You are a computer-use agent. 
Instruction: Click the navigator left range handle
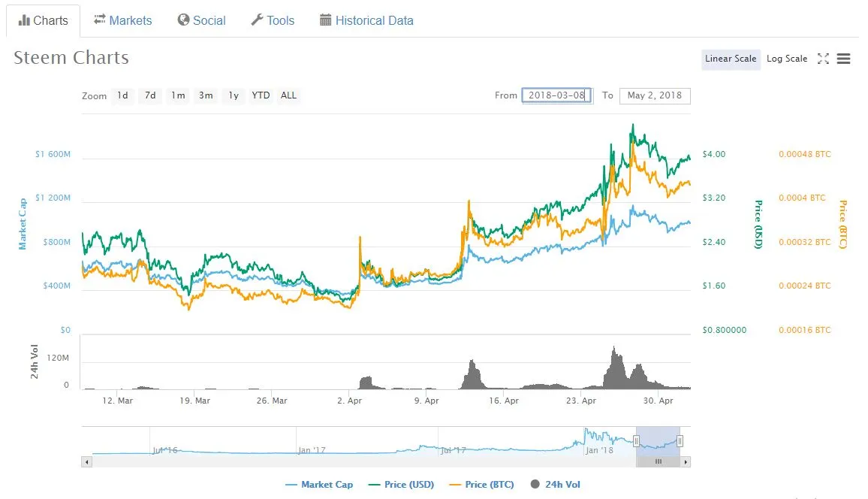[636, 441]
